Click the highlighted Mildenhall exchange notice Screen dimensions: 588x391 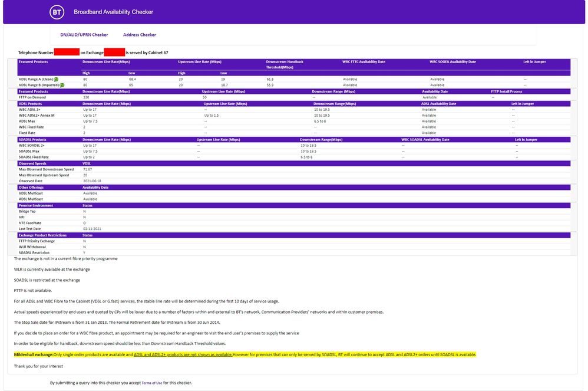click(245, 354)
